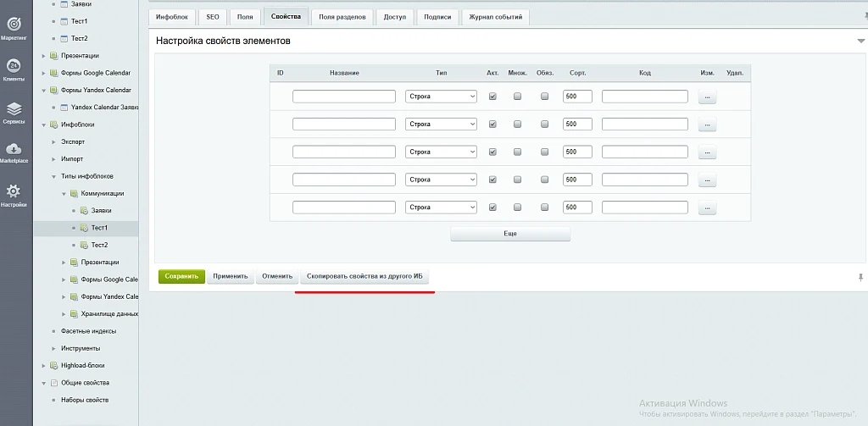Click the Название input in the first row
The width and height of the screenshot is (868, 426).
pyautogui.click(x=344, y=97)
